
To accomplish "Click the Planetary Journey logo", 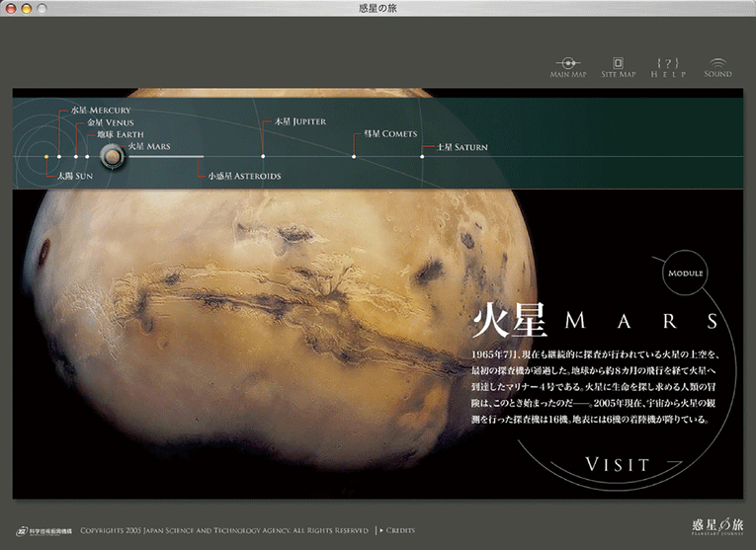I will pyautogui.click(x=710, y=526).
